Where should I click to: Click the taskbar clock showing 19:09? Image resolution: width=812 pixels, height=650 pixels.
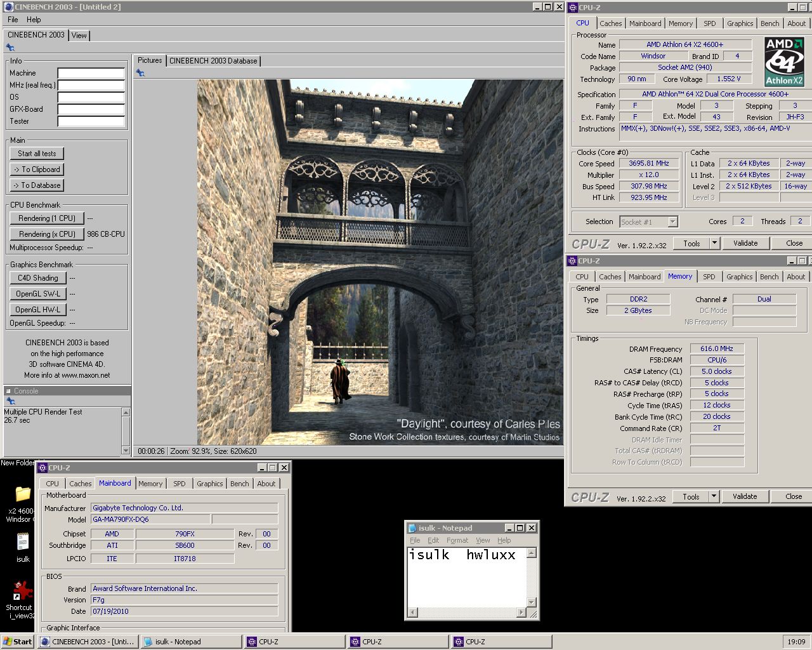pyautogui.click(x=796, y=642)
